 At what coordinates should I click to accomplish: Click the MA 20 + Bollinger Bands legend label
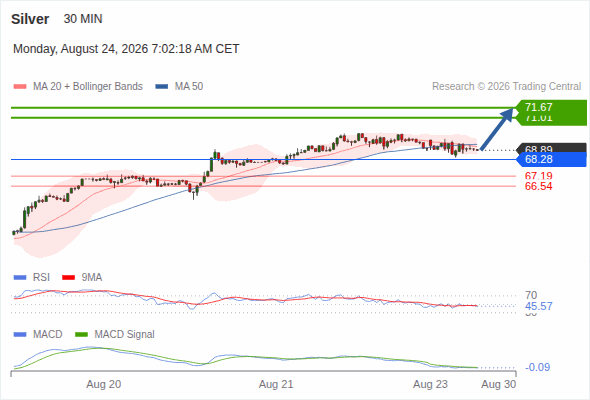(x=88, y=87)
